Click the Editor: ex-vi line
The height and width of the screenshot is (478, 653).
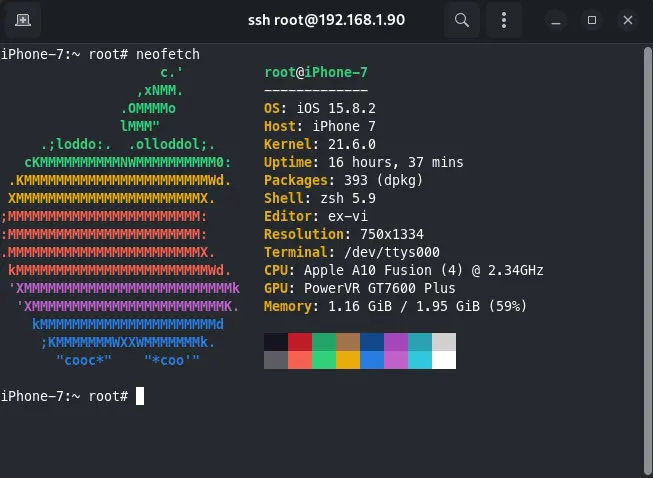[316, 216]
